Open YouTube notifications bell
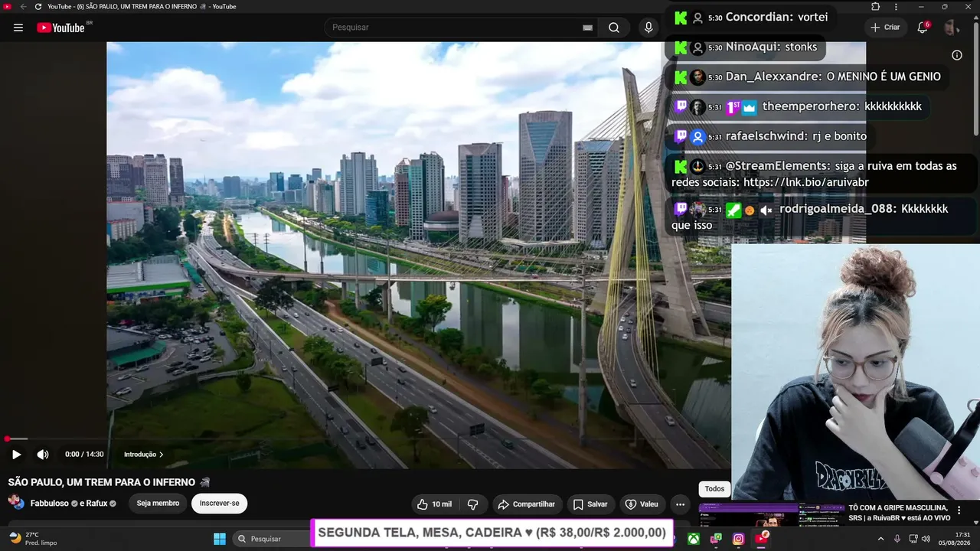The image size is (980, 551). pos(923,28)
